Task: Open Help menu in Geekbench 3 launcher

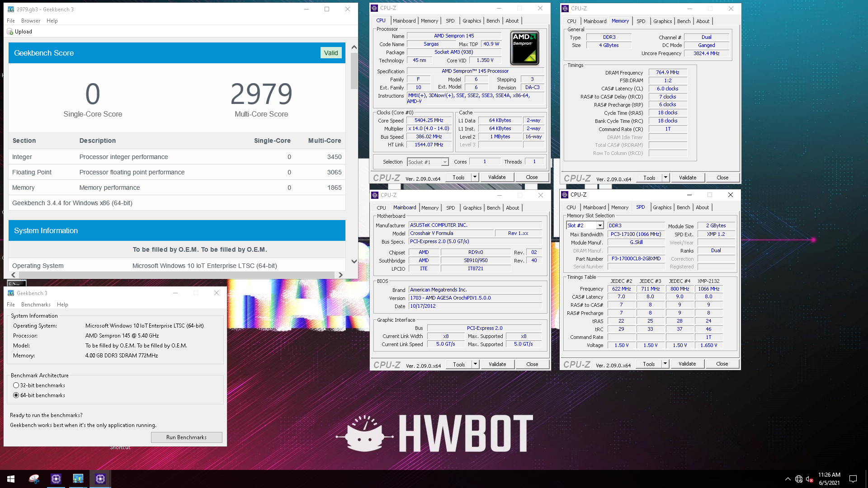Action: pos(62,305)
